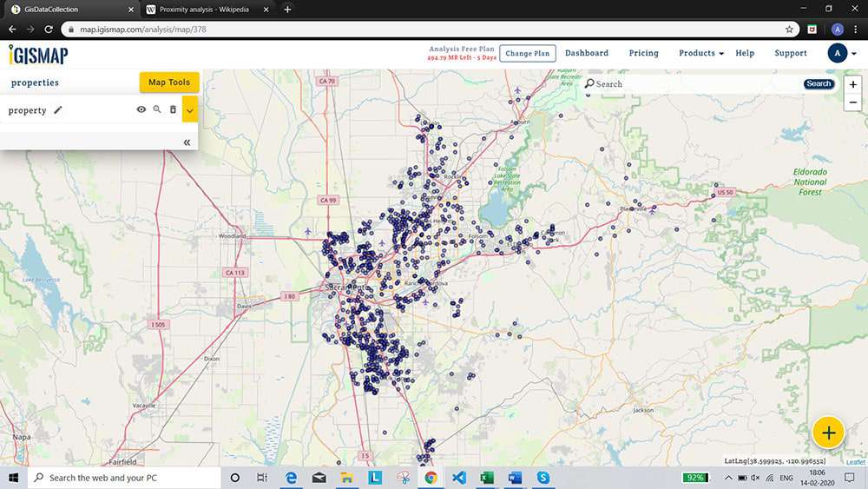Open the Map Tools menu

[169, 82]
